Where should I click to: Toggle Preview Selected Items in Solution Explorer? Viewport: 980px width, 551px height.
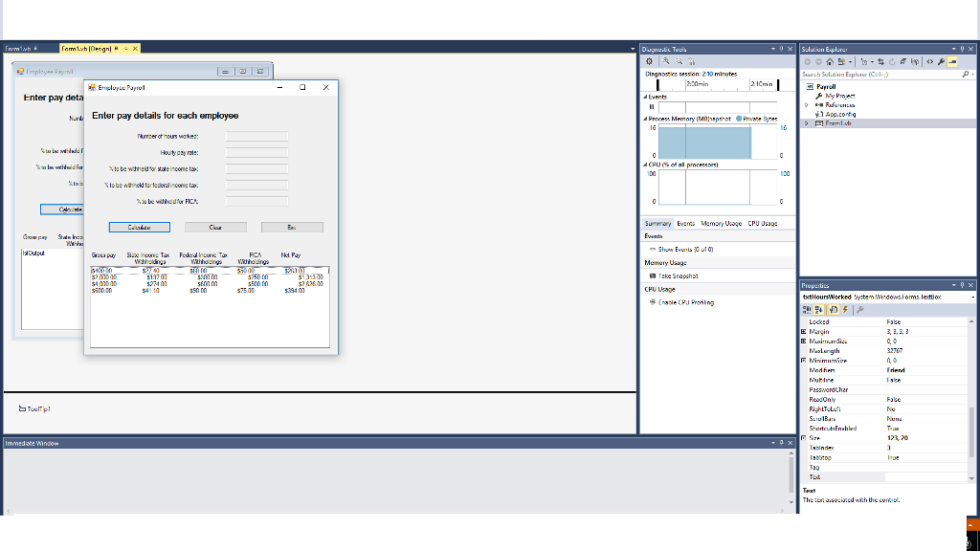(952, 60)
